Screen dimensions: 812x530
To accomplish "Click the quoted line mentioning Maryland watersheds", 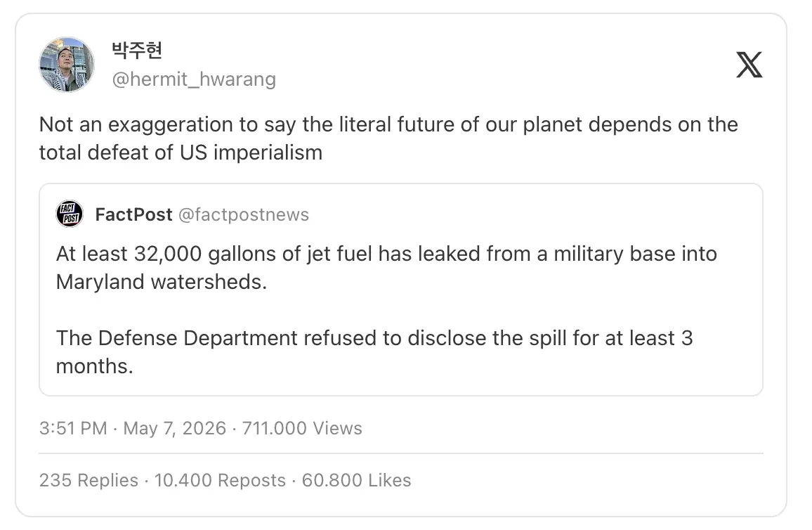I will [386, 268].
